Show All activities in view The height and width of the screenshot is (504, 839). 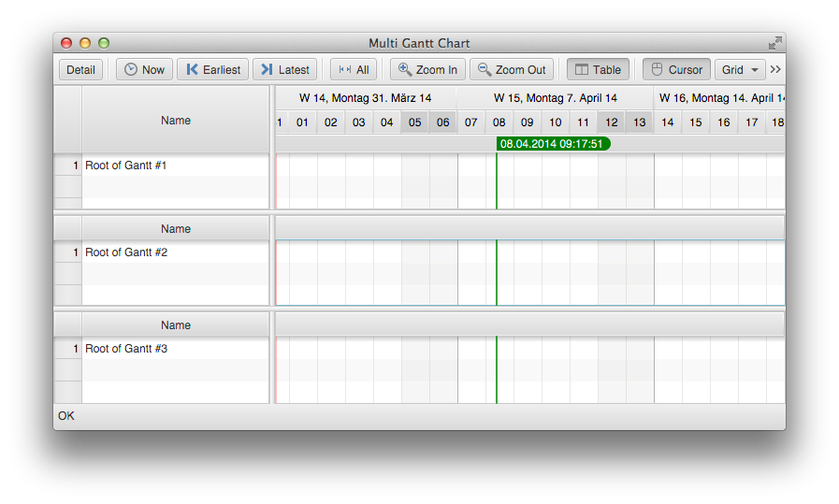(354, 69)
